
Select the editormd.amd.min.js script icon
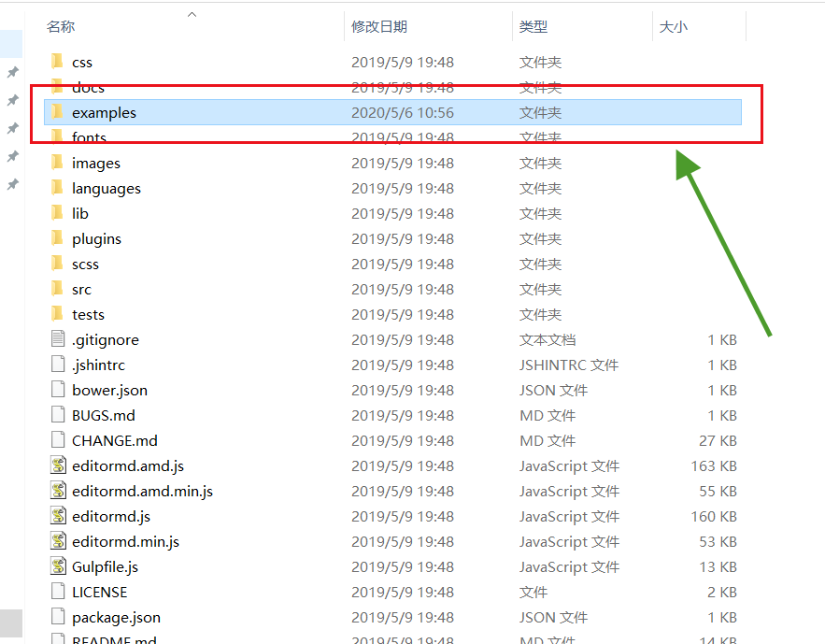coord(59,491)
